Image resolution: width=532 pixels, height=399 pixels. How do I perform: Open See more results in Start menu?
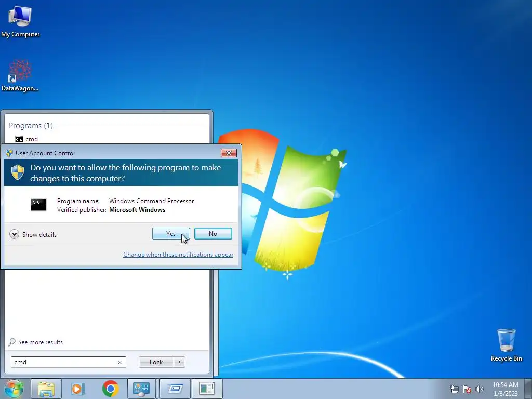(x=36, y=342)
